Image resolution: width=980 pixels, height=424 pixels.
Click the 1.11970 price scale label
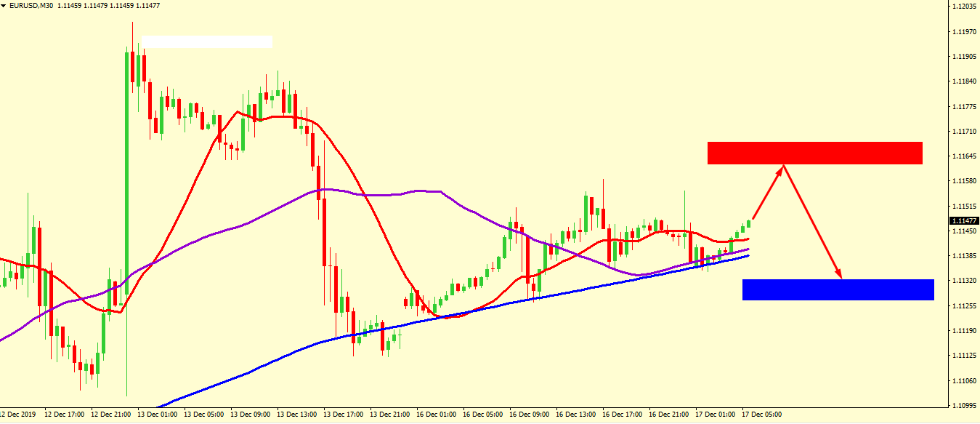pos(963,31)
